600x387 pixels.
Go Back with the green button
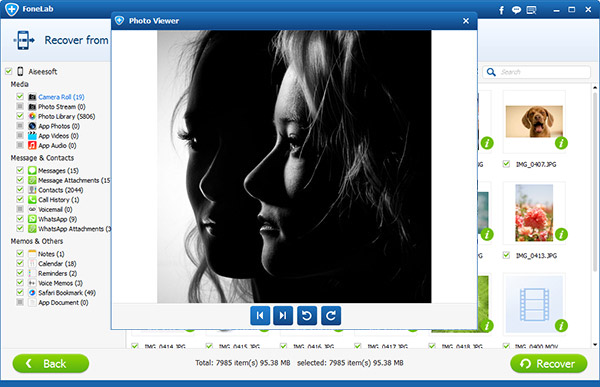tap(51, 363)
